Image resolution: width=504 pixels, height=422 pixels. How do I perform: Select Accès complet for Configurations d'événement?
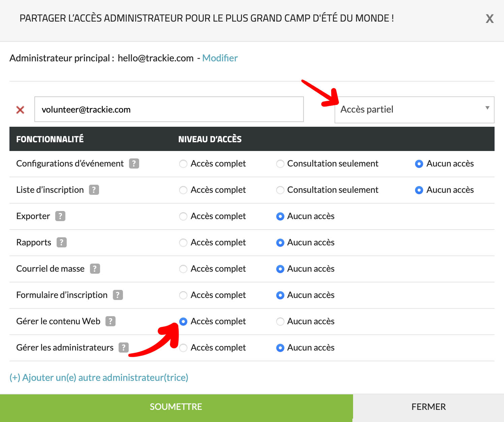click(183, 164)
